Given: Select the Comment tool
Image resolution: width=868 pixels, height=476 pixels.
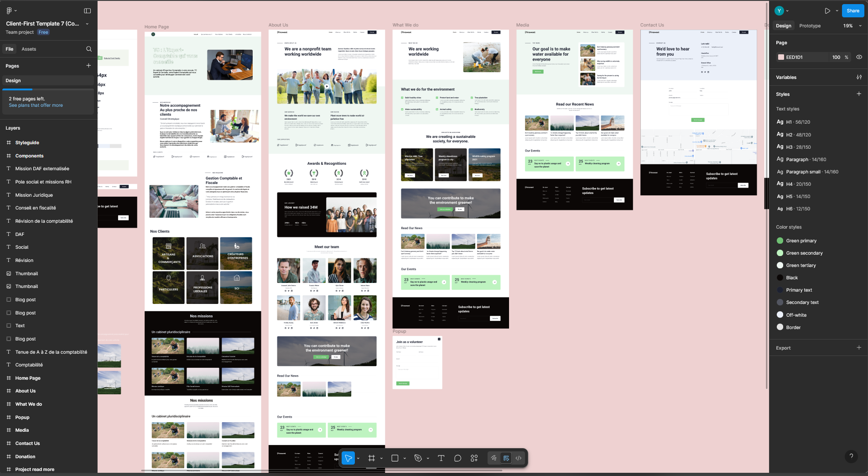Looking at the screenshot, I should pyautogui.click(x=457, y=458).
